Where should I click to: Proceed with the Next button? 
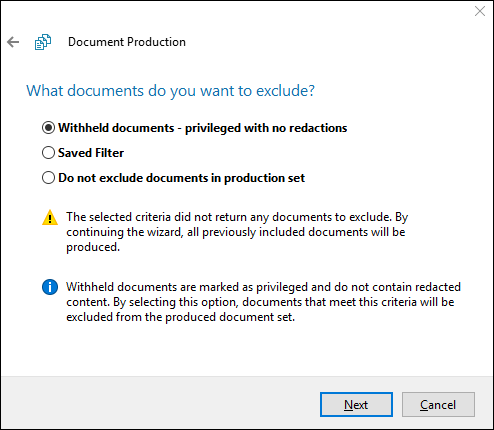[x=356, y=405]
